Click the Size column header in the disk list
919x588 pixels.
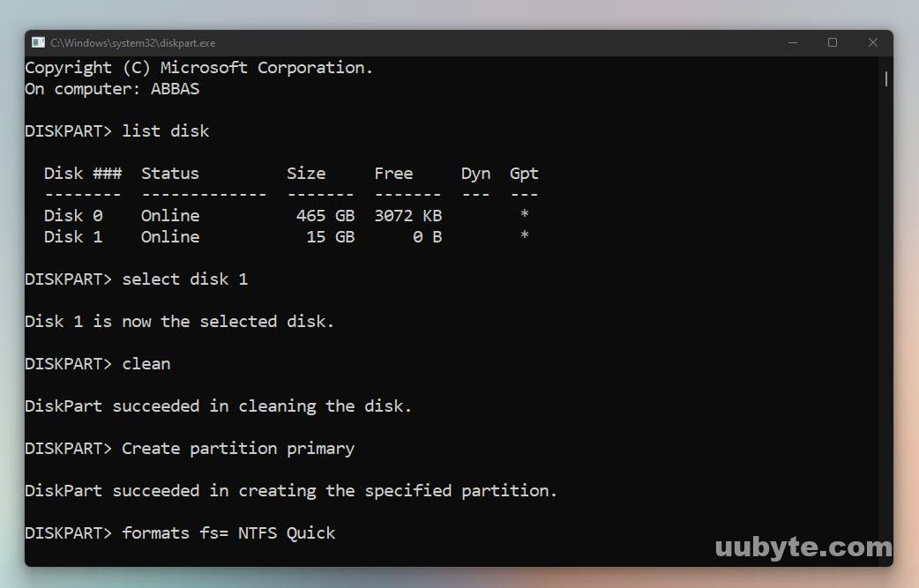[306, 173]
